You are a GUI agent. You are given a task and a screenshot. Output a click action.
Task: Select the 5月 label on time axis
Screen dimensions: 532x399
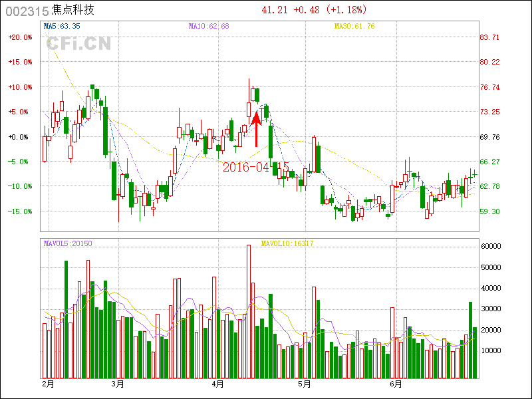(305, 384)
